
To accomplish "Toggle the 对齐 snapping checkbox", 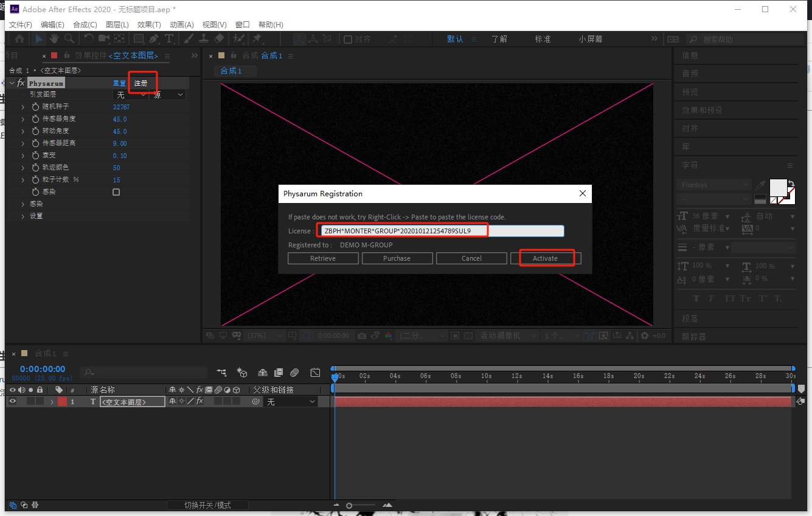I will click(348, 40).
